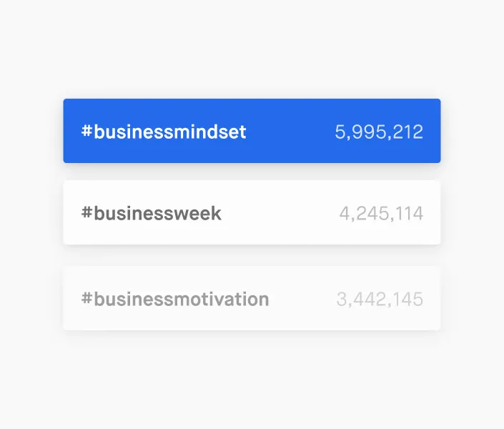Click the hash symbol before businessmotivation
This screenshot has width=504, height=429.
87,298
